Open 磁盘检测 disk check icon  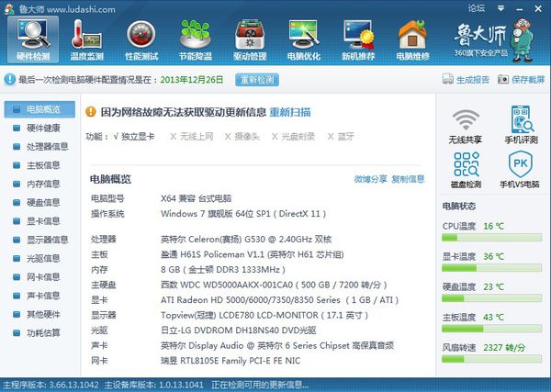[467, 171]
